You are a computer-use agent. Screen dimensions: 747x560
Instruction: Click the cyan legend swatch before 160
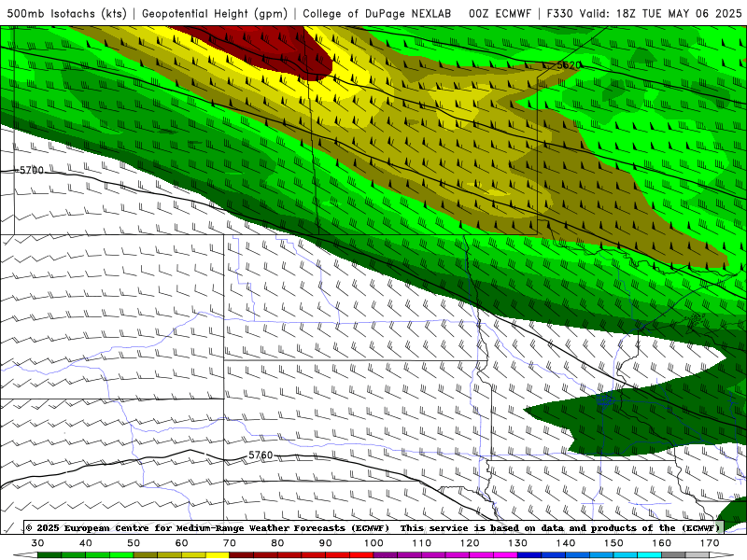pos(650,555)
